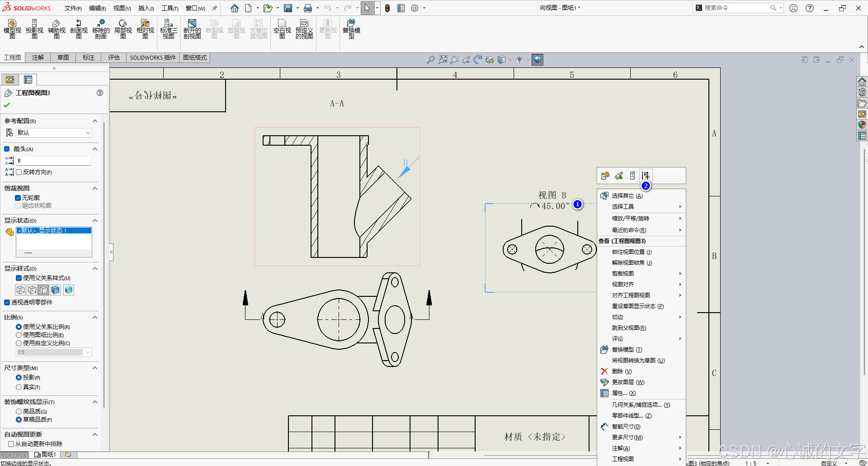This screenshot has width=868, height=466.
Task: Collapse the 显示状态 section
Action: pos(95,220)
